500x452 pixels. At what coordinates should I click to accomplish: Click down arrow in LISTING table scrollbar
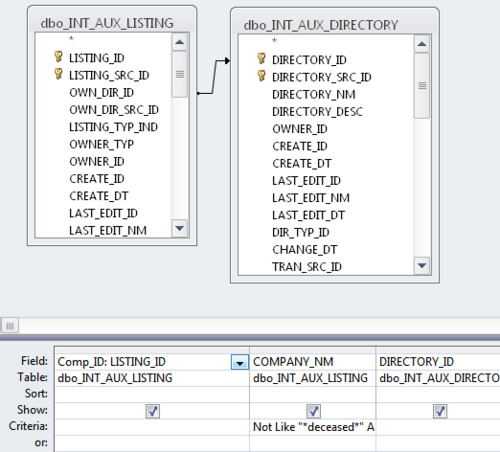(x=180, y=228)
